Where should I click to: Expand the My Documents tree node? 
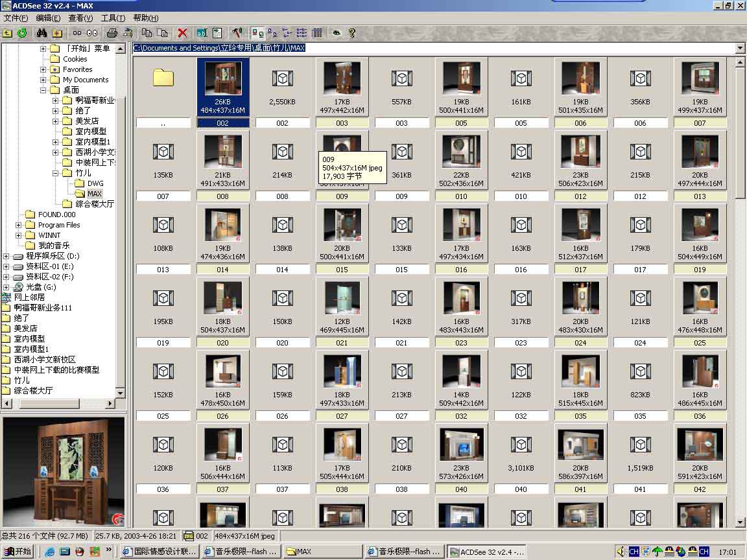pyautogui.click(x=43, y=80)
